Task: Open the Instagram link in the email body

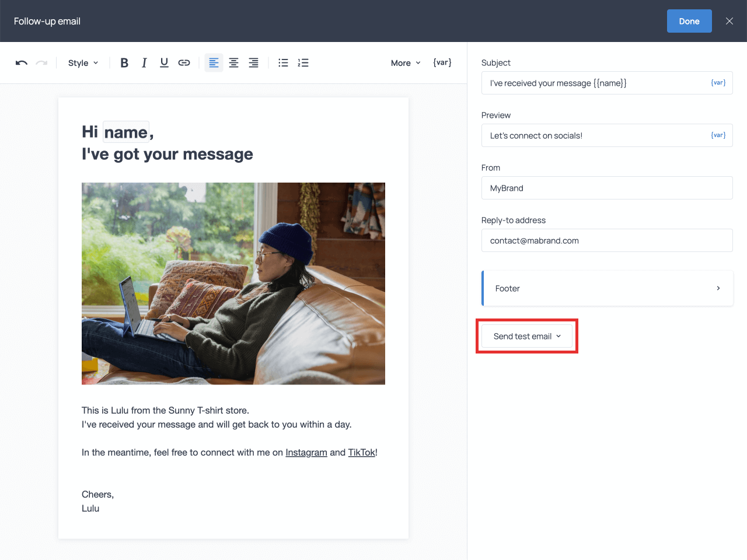Action: pos(306,452)
